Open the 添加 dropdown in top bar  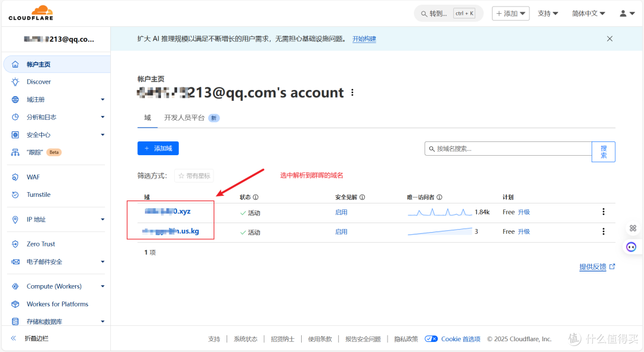tap(510, 14)
